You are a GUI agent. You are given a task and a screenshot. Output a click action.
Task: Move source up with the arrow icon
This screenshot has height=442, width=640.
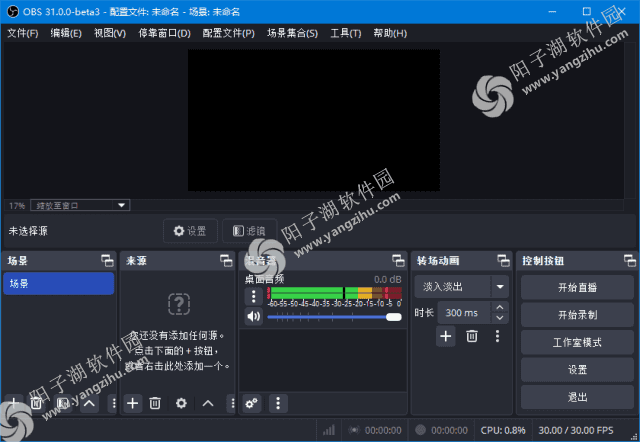208,403
